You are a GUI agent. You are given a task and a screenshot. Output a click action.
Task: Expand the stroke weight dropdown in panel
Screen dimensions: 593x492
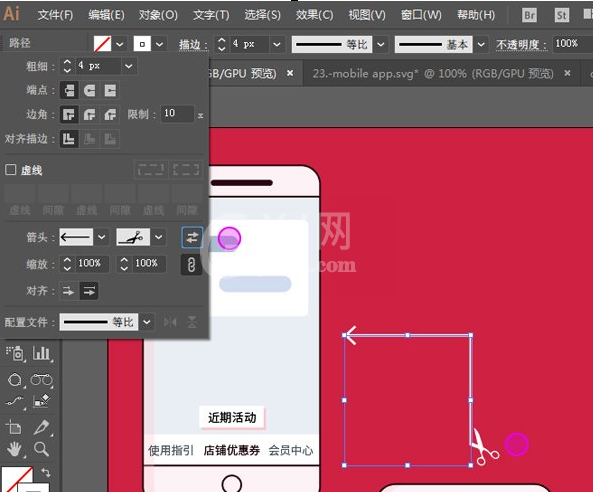[129, 66]
